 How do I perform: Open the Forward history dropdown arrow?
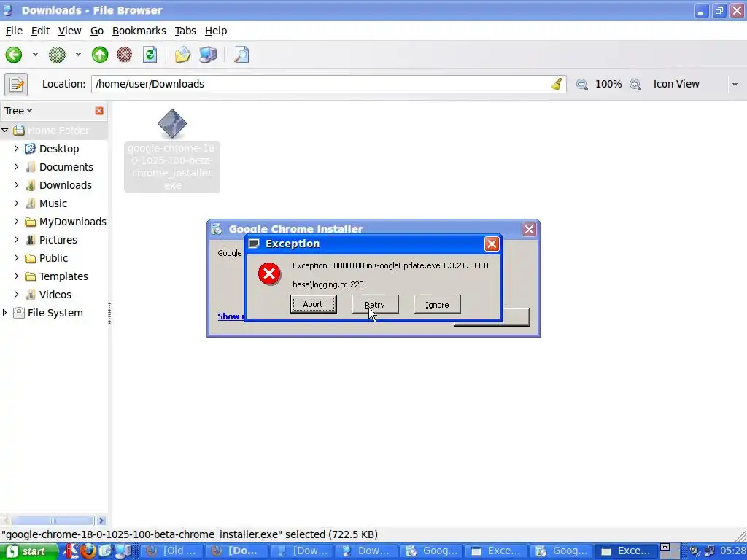(78, 55)
